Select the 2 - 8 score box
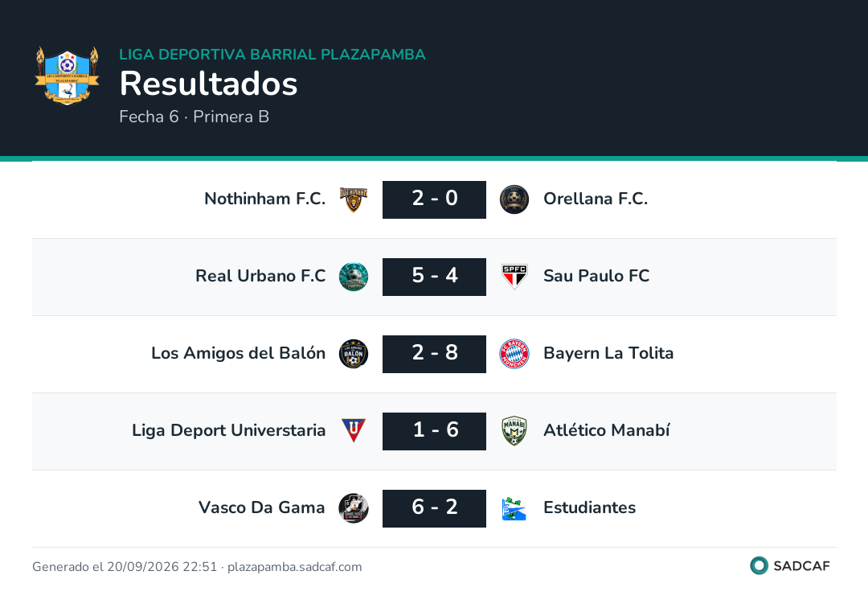Screen dimensions: 868x608 point(434,354)
